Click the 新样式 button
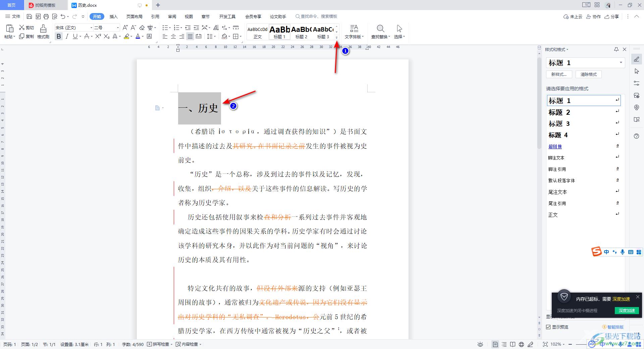Viewport: 644px width, 349px height. tap(559, 74)
